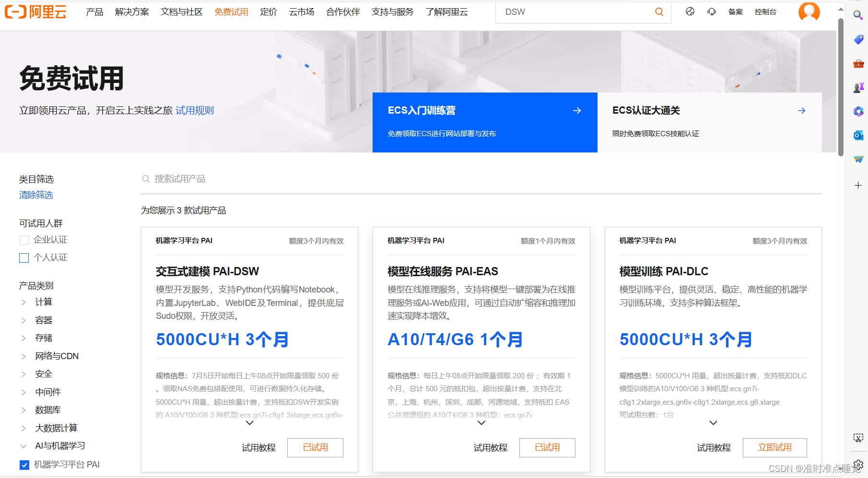Screen dimensions: 868x478
Task: Check the 企业认证 checkbox
Action: (x=24, y=240)
